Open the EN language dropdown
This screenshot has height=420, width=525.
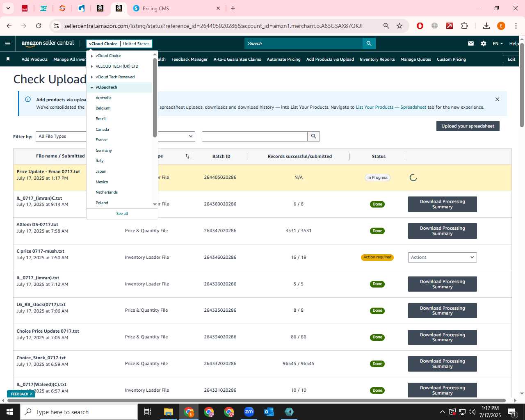click(498, 43)
